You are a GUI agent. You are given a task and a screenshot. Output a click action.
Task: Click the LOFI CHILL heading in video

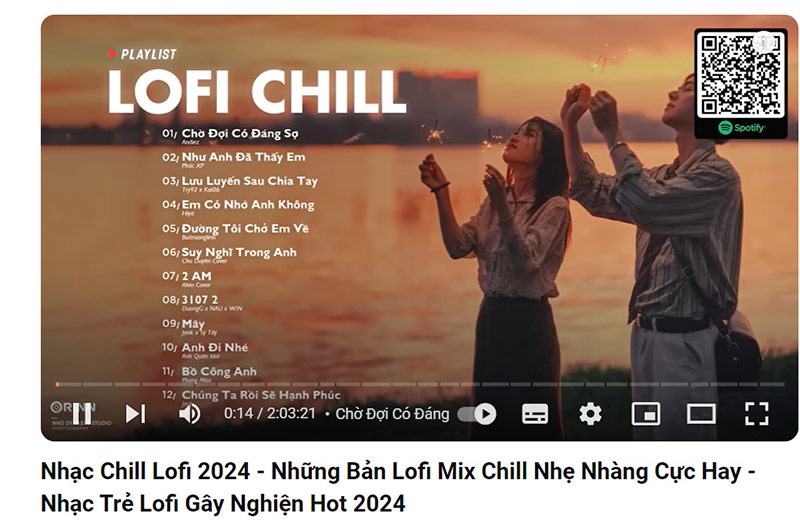click(x=257, y=91)
